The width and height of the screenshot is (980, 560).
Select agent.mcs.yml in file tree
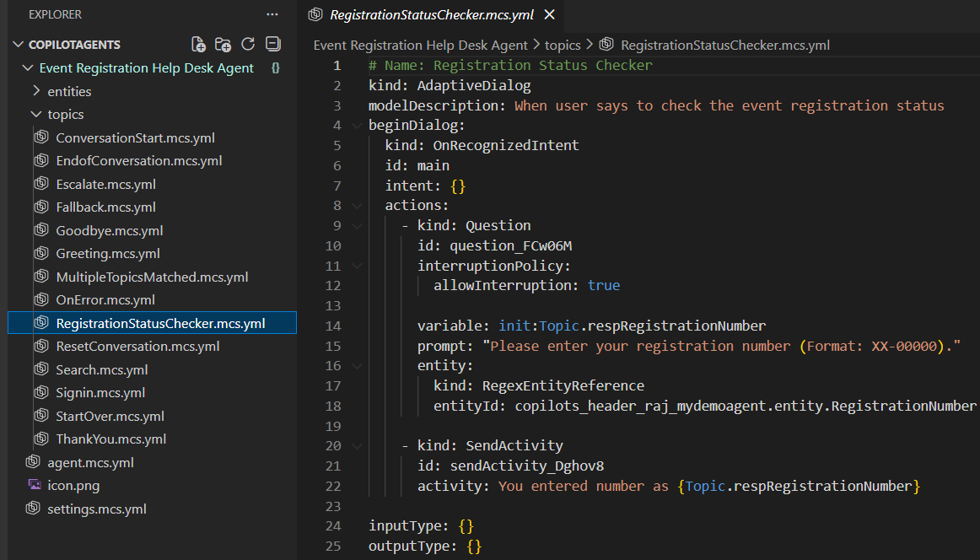[x=90, y=462]
